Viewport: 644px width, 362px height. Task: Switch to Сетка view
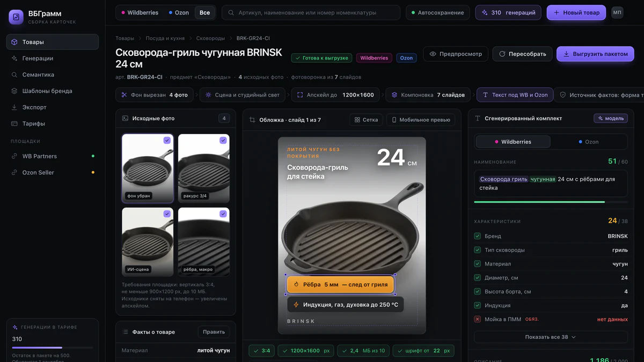[366, 120]
